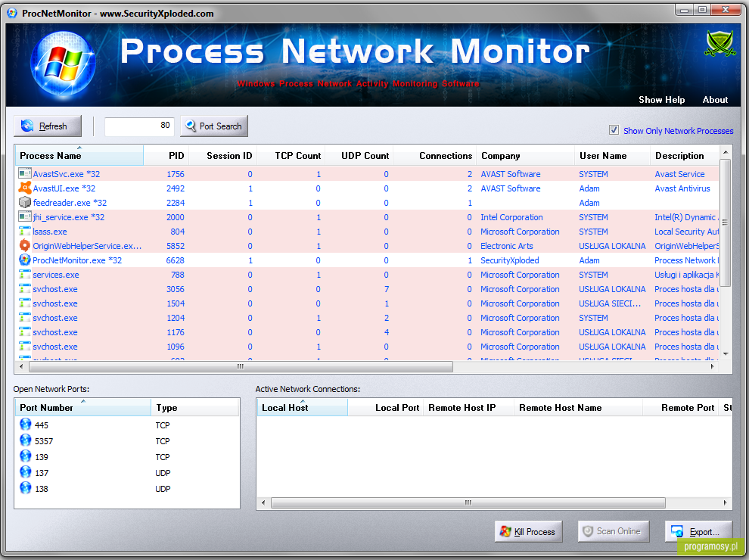
Task: Sort by TCP Count column header
Action: 291,155
